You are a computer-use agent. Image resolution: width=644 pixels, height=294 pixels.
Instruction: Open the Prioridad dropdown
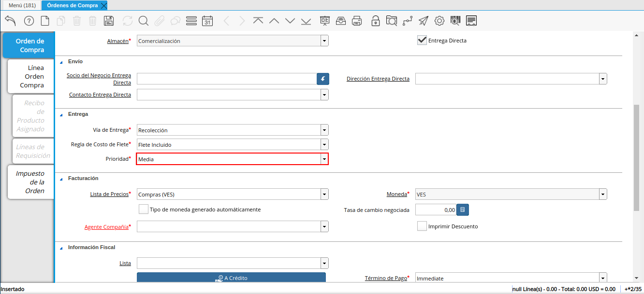324,159
